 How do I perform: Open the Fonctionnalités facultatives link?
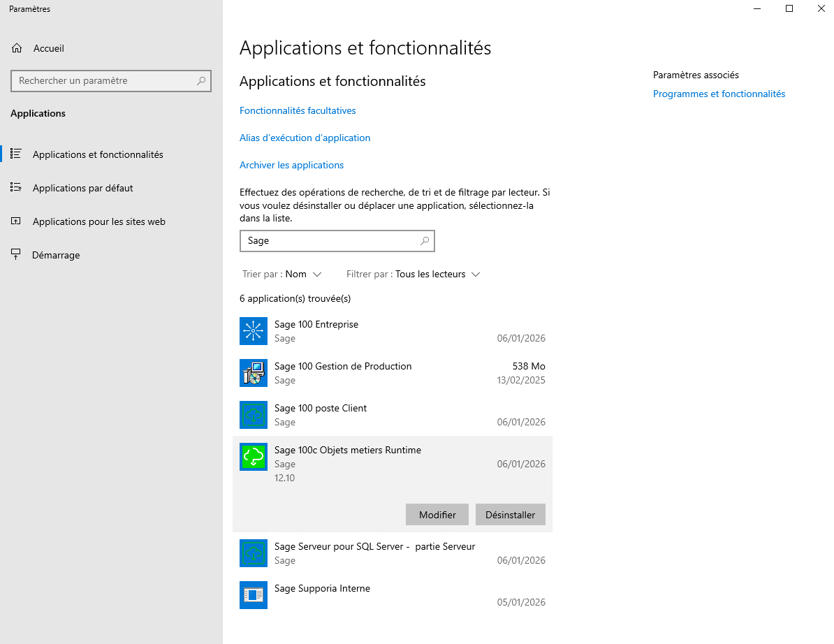point(298,111)
